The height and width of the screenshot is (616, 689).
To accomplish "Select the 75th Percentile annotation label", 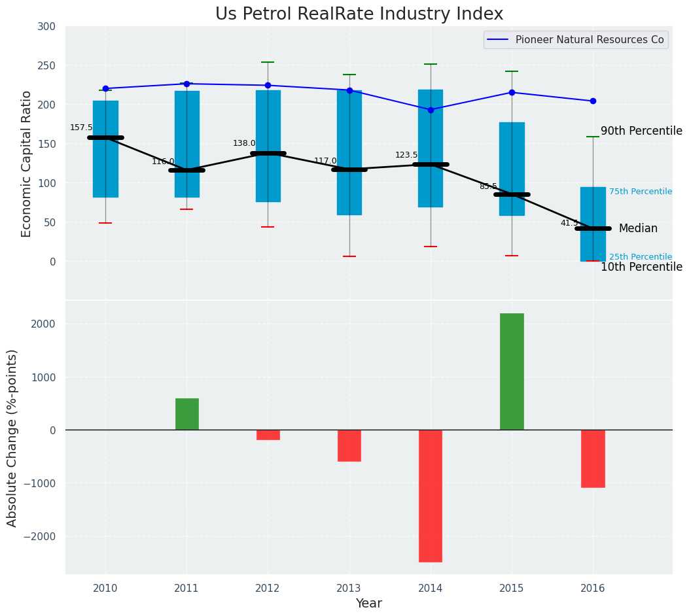I will click(640, 192).
